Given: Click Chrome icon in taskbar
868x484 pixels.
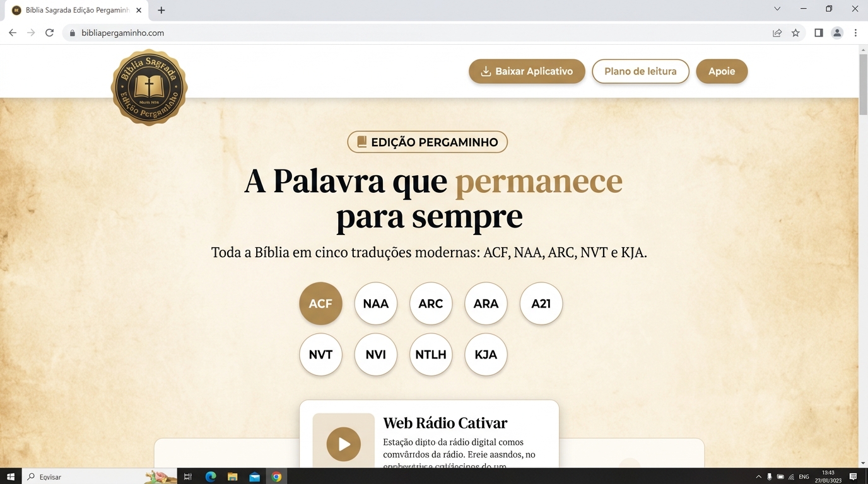Looking at the screenshot, I should point(276,476).
